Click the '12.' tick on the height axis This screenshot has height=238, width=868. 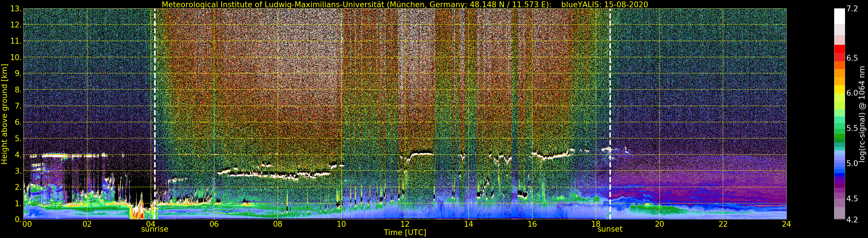(x=16, y=25)
